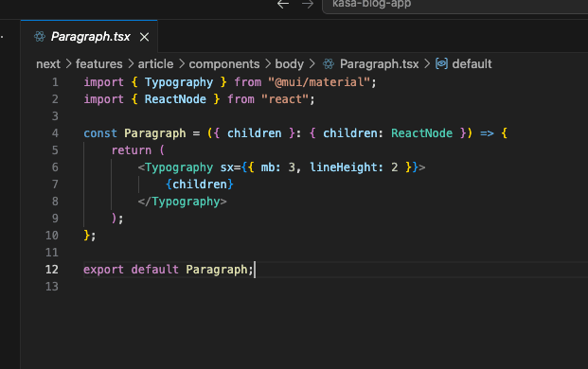Viewport: 588px width, 369px height.
Task: Open the 'components' breadcrumb folder
Action: point(224,64)
